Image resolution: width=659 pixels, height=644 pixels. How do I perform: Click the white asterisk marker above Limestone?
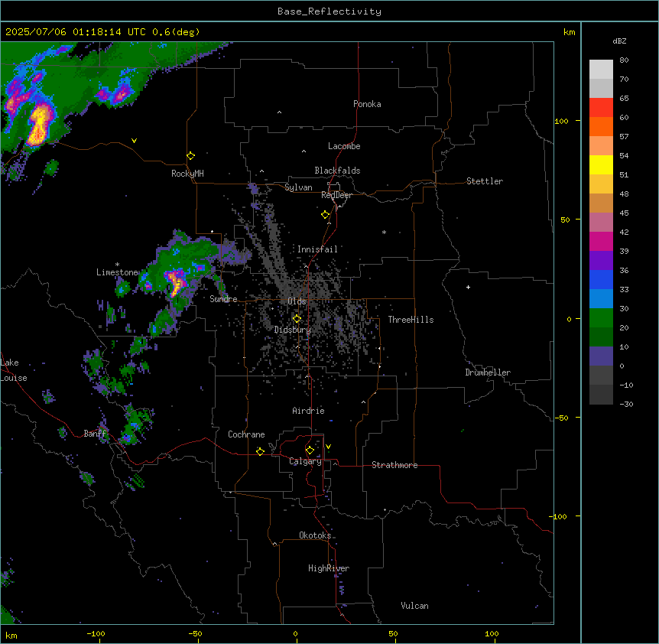coord(117,265)
